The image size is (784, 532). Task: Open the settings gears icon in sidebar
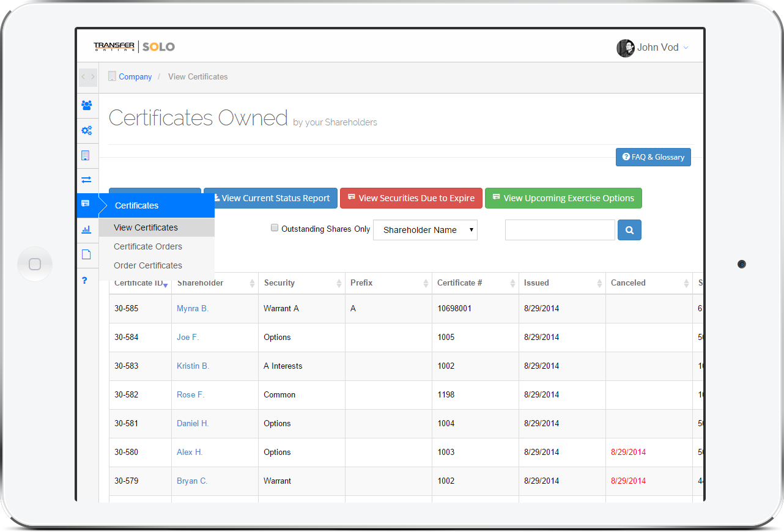(87, 130)
